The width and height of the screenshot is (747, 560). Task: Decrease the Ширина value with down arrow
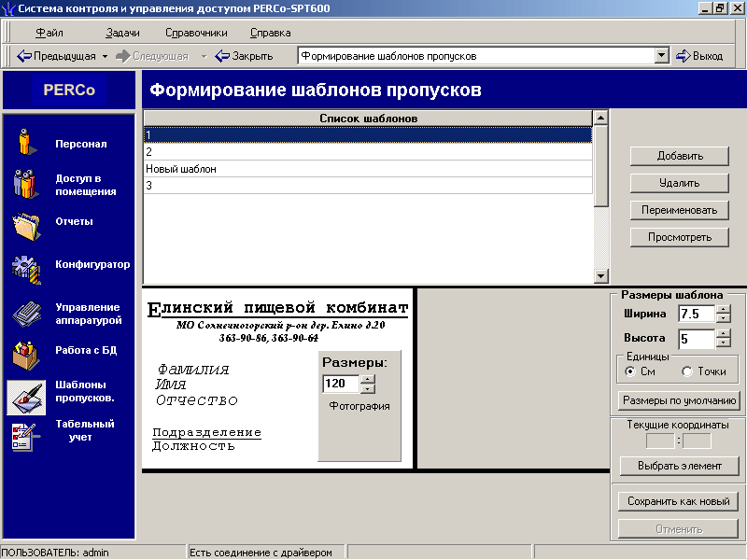[723, 317]
